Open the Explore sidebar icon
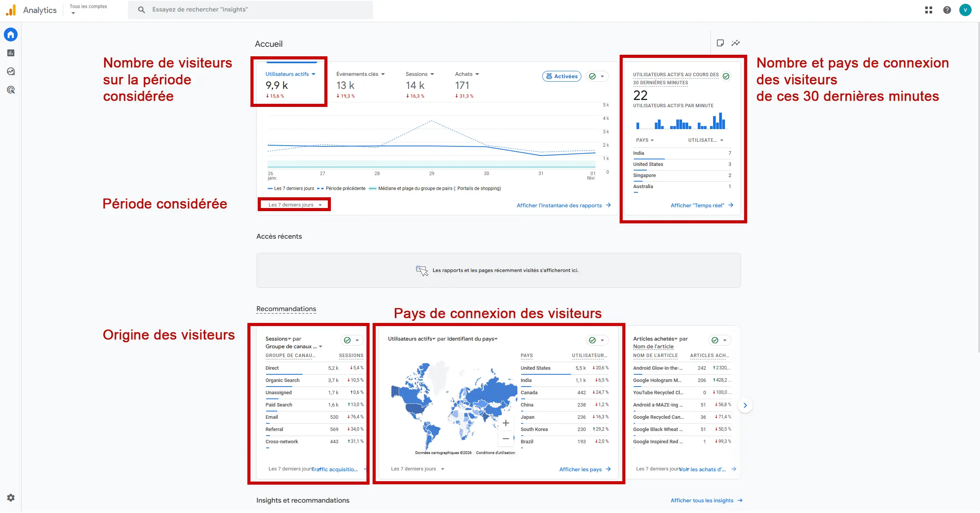 tap(11, 71)
